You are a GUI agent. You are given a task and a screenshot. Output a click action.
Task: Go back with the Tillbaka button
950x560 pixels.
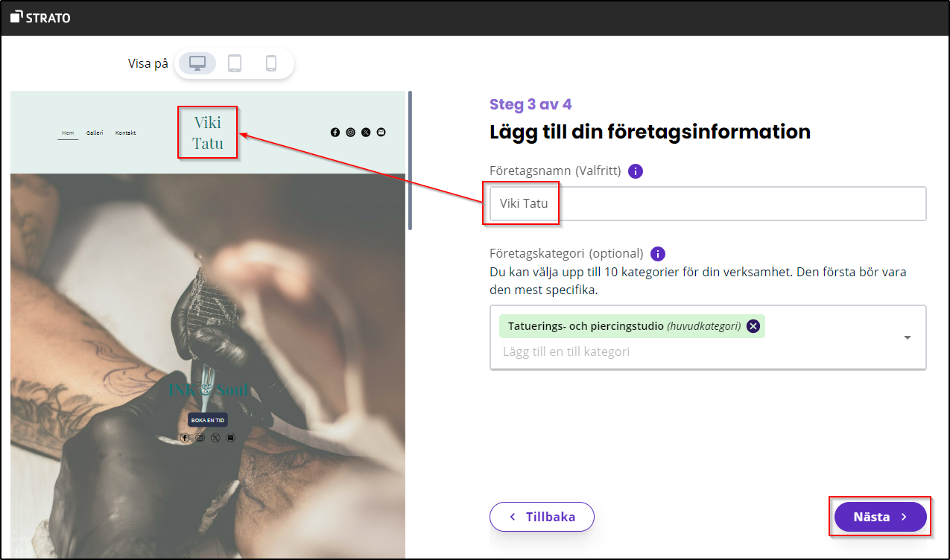[x=542, y=517]
